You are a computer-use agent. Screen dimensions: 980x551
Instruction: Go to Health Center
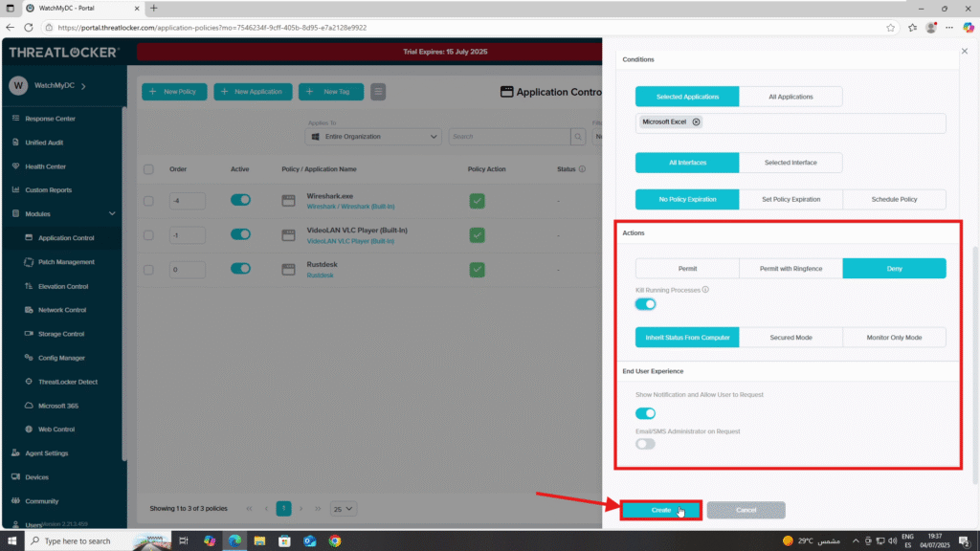tap(45, 166)
